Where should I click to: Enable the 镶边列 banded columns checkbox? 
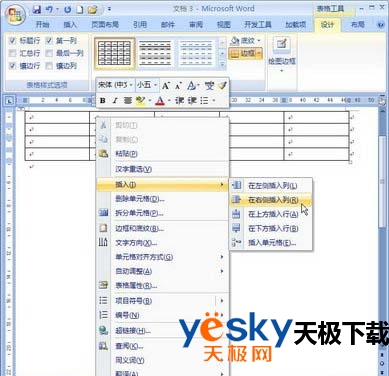49,66
